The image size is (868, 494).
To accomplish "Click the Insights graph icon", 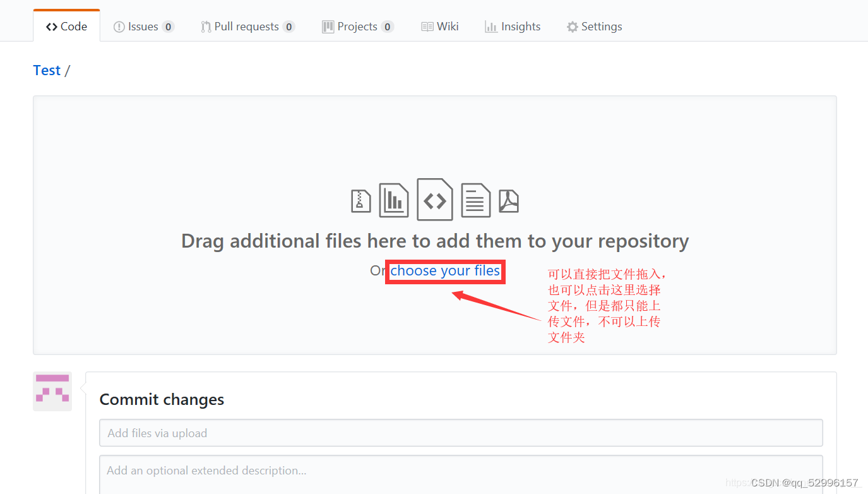I will [x=491, y=27].
